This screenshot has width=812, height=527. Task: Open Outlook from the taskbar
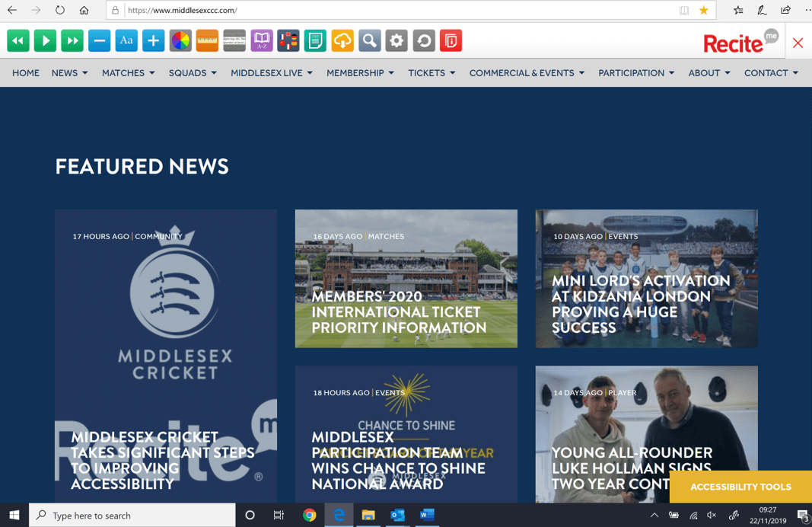point(398,515)
